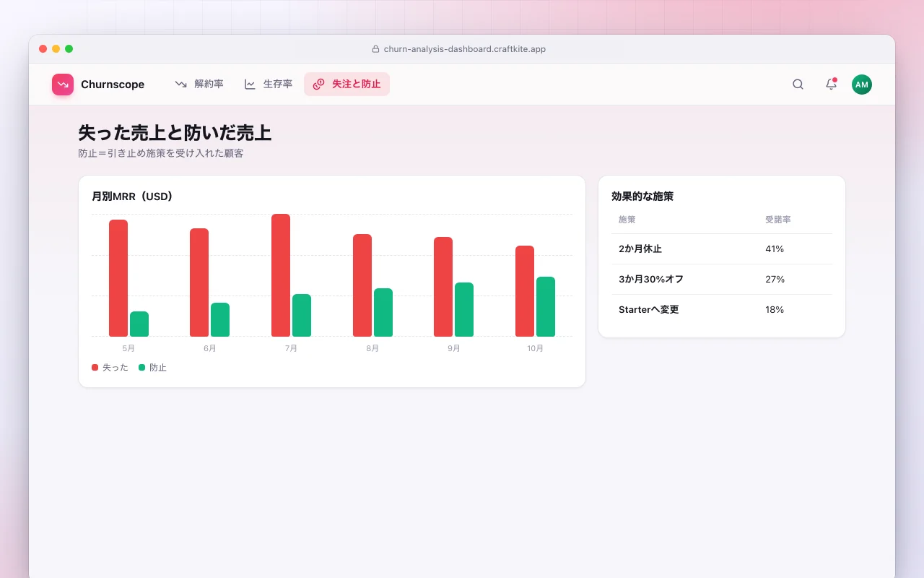Toggle the red 失った legend entry

[x=110, y=368]
